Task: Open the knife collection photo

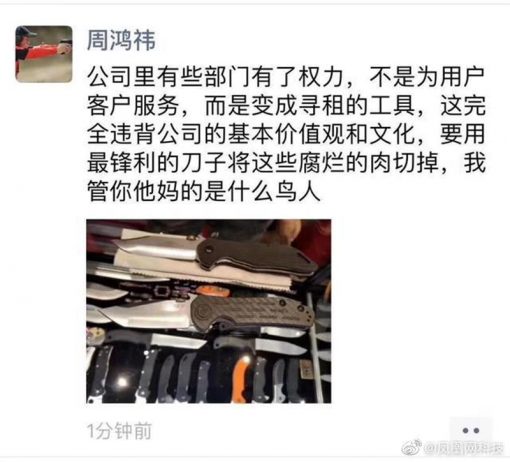Action: tap(209, 311)
